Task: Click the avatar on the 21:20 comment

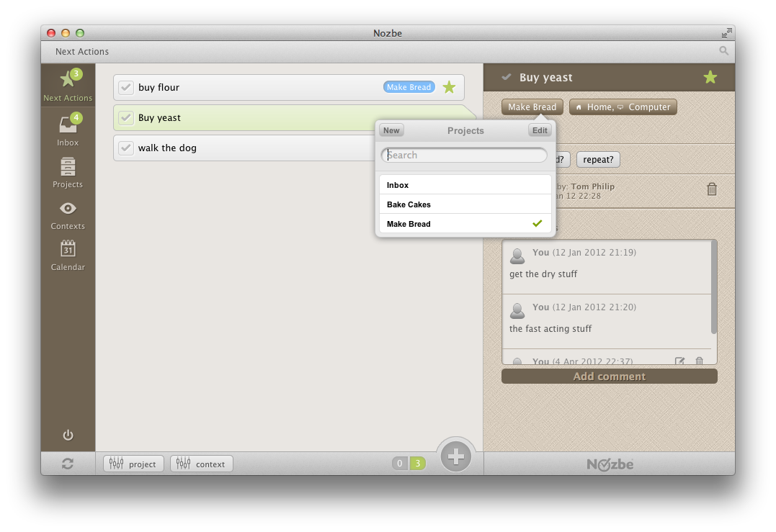Action: point(517,310)
